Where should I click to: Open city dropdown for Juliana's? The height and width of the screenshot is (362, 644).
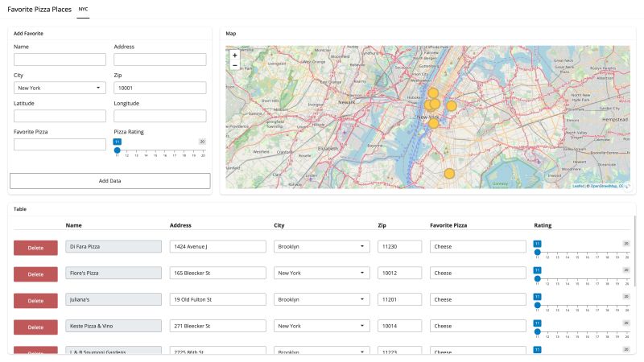321,299
